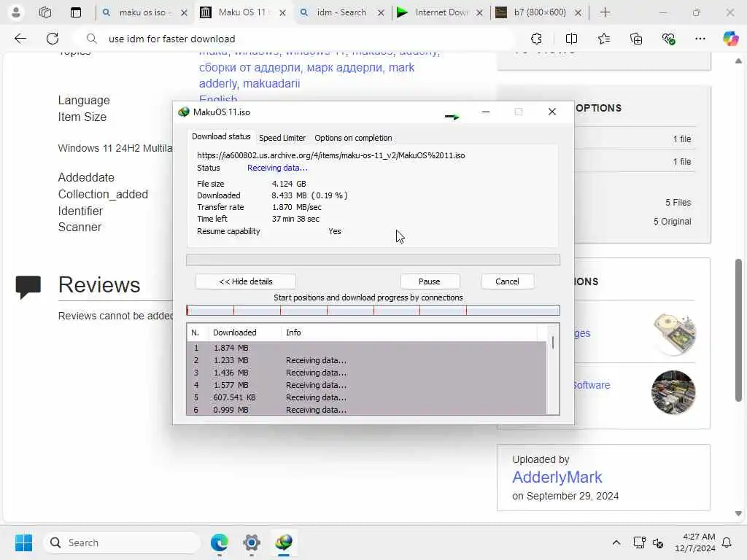Open the browser profile icon
747x560 pixels.
coord(16,12)
